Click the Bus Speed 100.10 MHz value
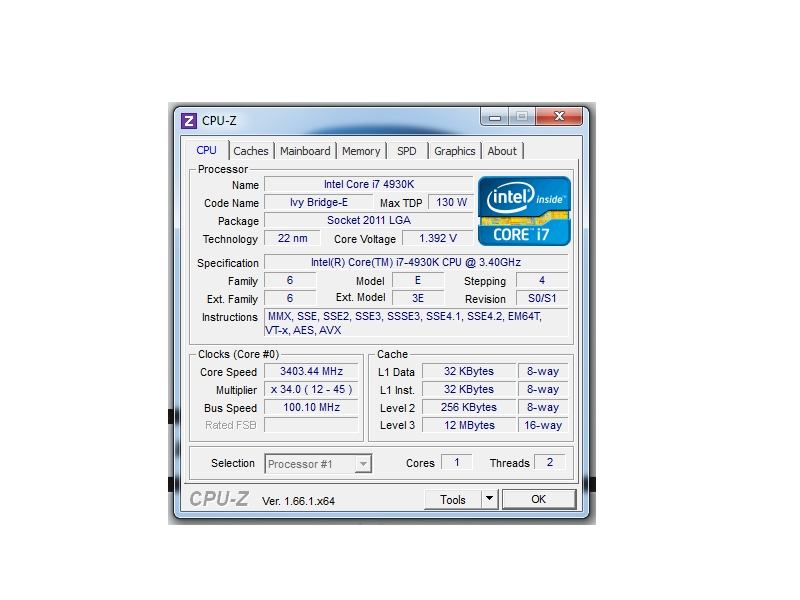The width and height of the screenshot is (800, 600). click(x=311, y=407)
